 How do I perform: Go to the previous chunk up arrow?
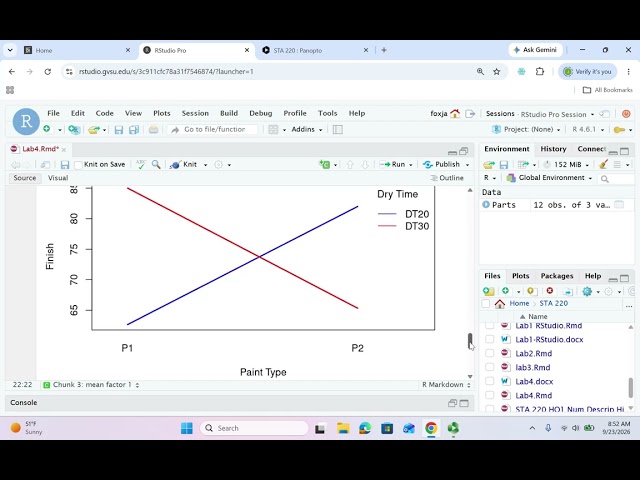pos(350,164)
